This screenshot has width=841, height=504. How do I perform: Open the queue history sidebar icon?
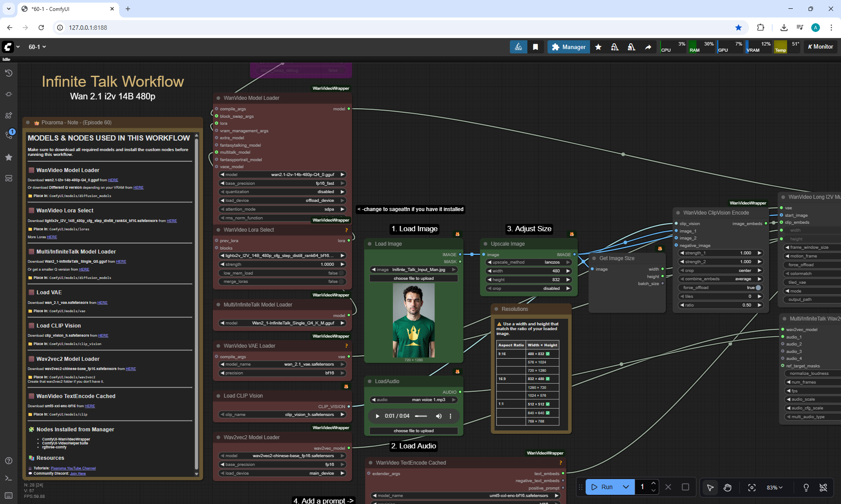9,73
